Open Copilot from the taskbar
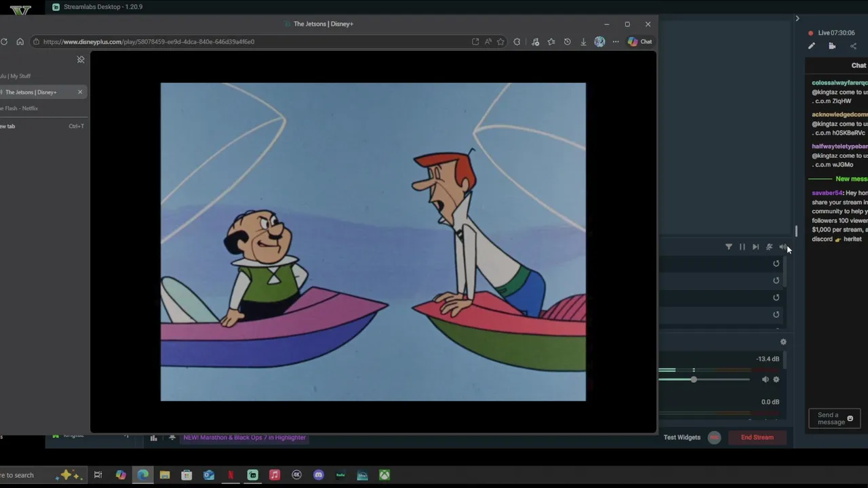This screenshot has width=868, height=488. tap(121, 475)
